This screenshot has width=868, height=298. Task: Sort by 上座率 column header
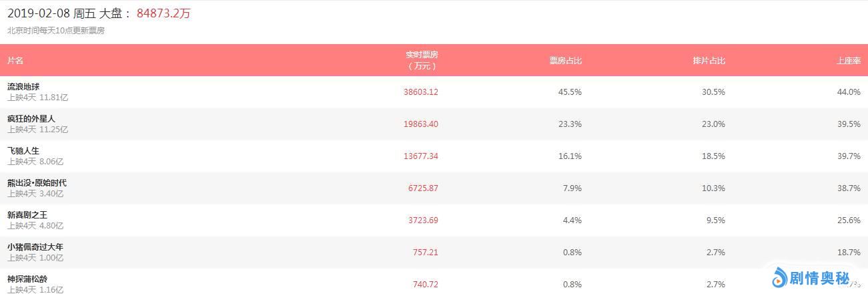coord(849,61)
